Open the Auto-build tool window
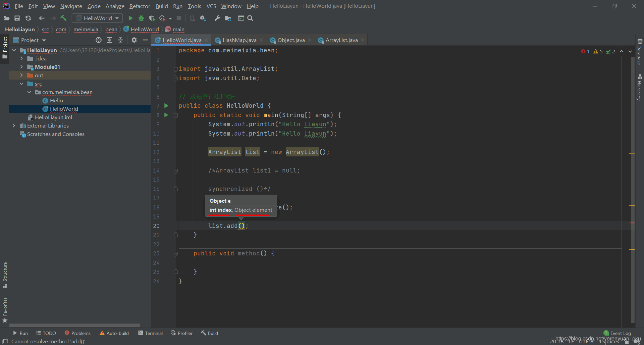The height and width of the screenshot is (345, 644). click(114, 333)
